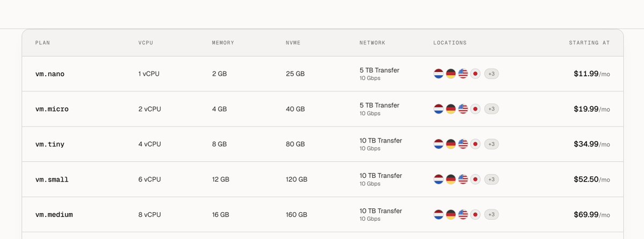Click the 8 vCPU cell
Viewport: 644px width, 239px height.
click(x=149, y=214)
